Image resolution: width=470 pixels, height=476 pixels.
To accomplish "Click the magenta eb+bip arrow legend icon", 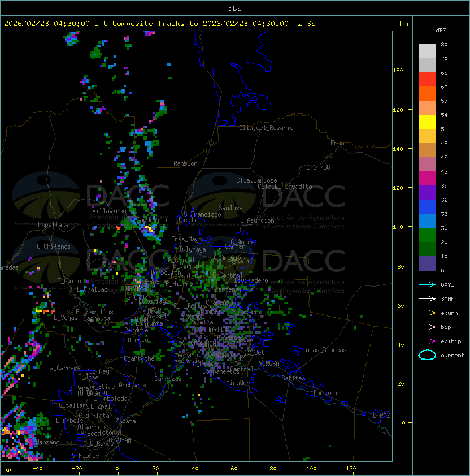I will coord(427,341).
